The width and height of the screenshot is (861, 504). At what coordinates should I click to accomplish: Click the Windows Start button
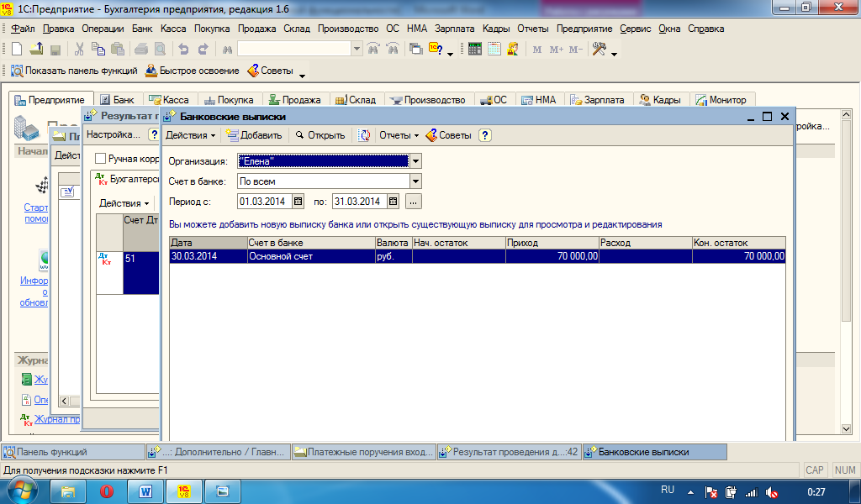point(22,491)
